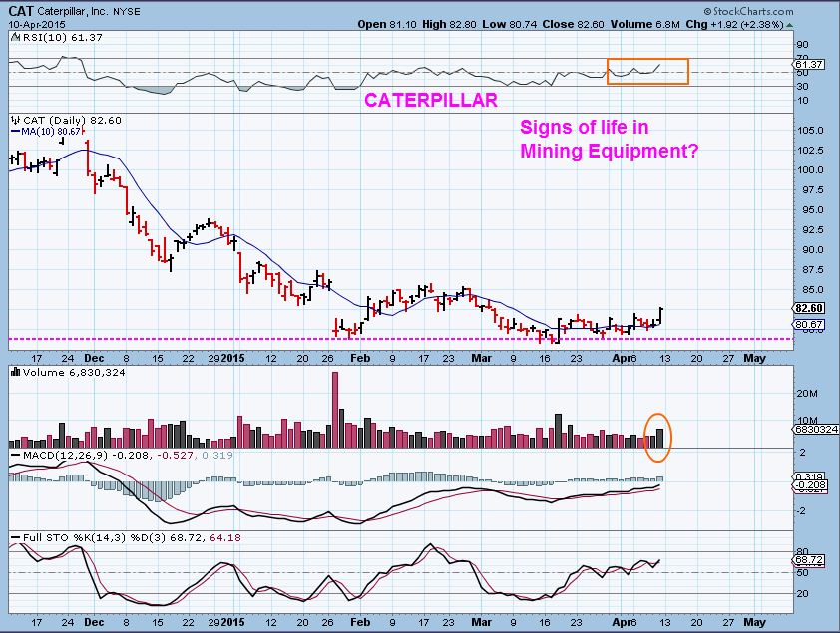
Task: Click the line icon before MACD(12,26,9)
Action: coord(16,455)
